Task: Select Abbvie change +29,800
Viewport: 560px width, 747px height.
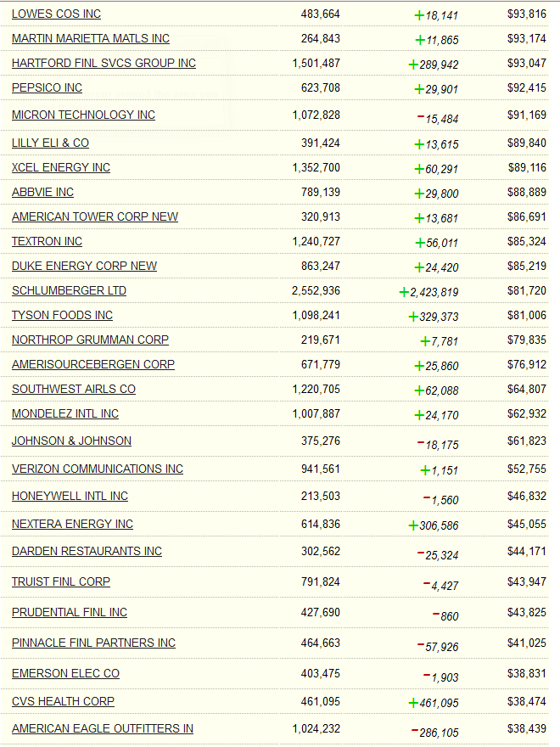Action: point(437,194)
